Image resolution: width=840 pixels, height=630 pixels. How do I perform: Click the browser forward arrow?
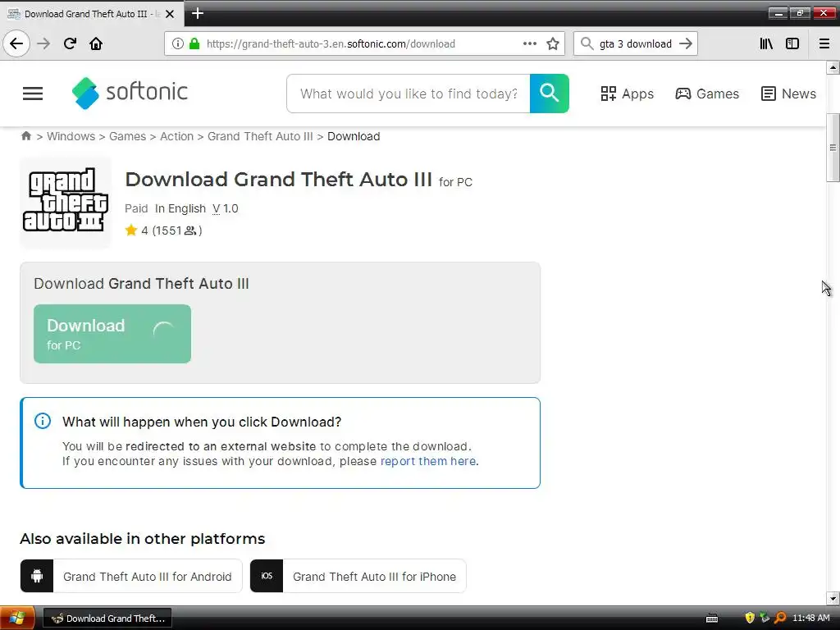[x=43, y=43]
